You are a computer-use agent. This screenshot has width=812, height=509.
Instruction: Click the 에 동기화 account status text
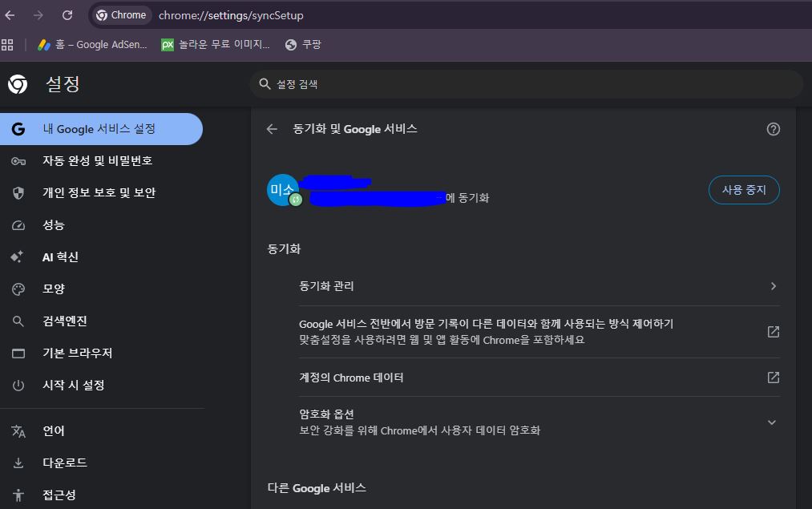[x=467, y=198]
